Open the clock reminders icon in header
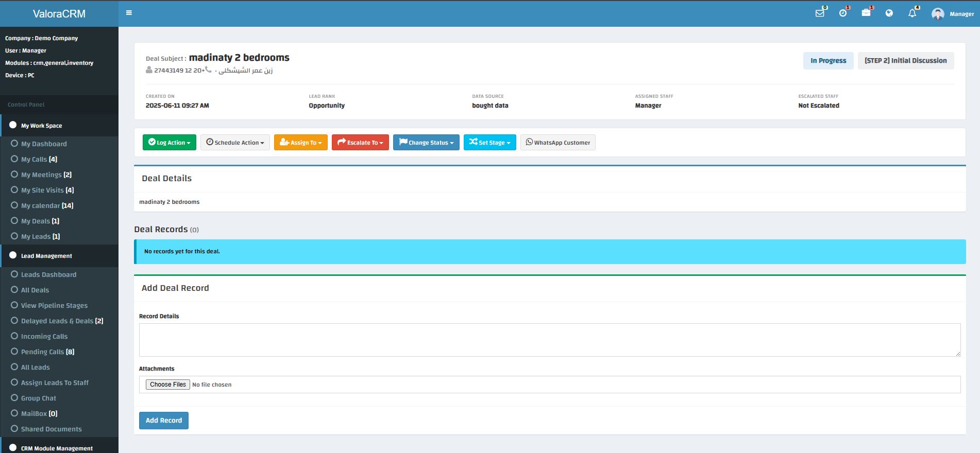Viewport: 980px width, 453px height. pos(843,13)
